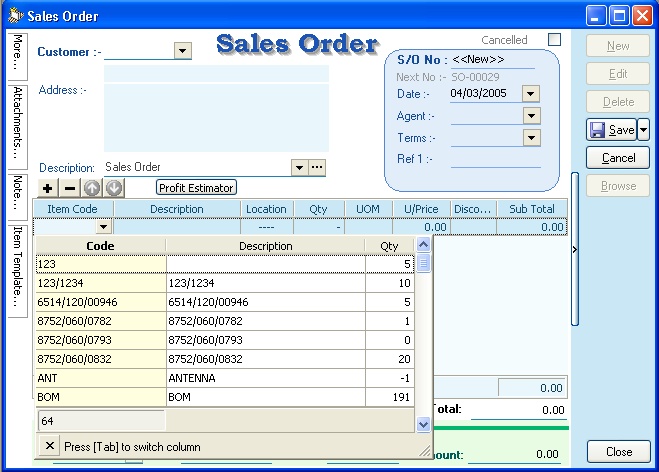The image size is (659, 472).
Task: Click the plus icon to add a row
Action: pos(48,188)
